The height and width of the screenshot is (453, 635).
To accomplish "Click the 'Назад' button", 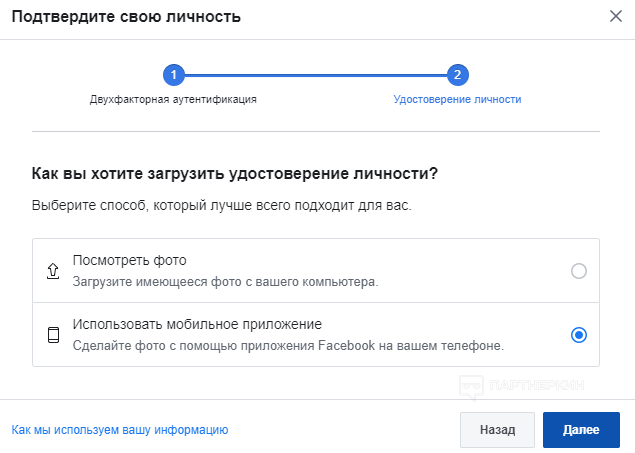I will [497, 430].
